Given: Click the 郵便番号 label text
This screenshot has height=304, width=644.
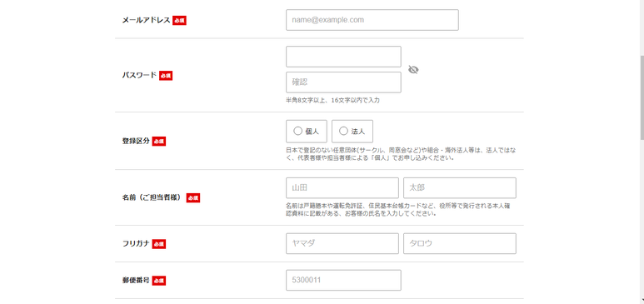Looking at the screenshot, I should (x=136, y=281).
